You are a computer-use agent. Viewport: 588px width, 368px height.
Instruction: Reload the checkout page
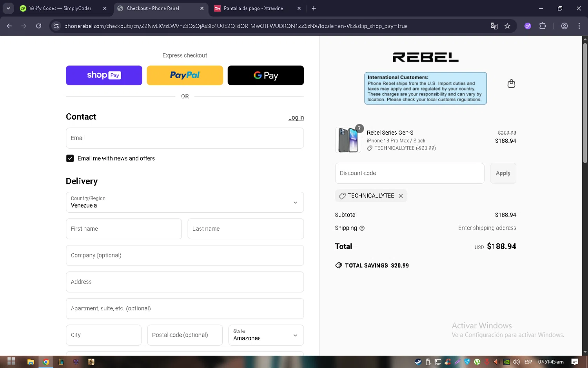pyautogui.click(x=38, y=26)
